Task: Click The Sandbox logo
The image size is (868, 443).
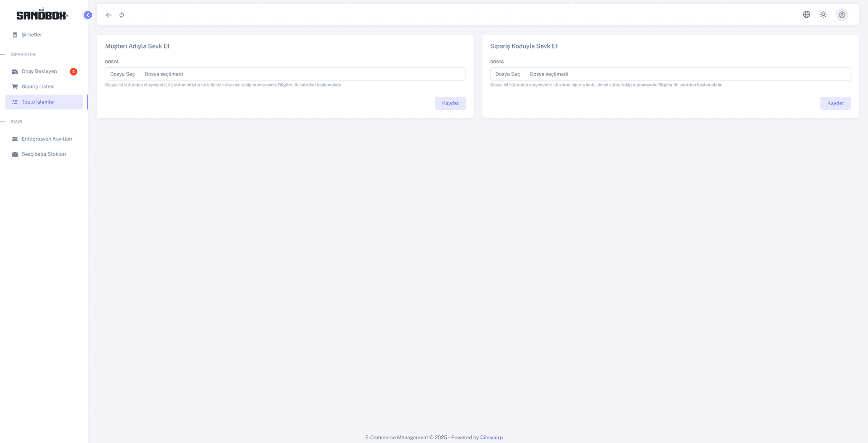Action: (x=42, y=15)
